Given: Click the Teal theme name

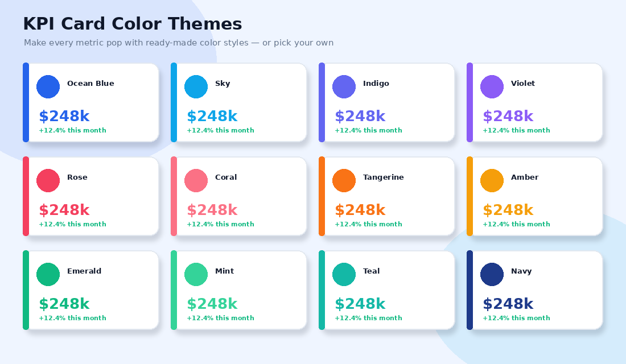Looking at the screenshot, I should click(371, 271).
